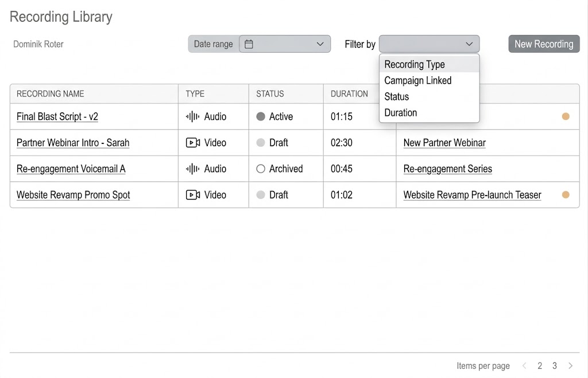Go to the previous page arrow
The width and height of the screenshot is (588, 378).
click(x=524, y=366)
